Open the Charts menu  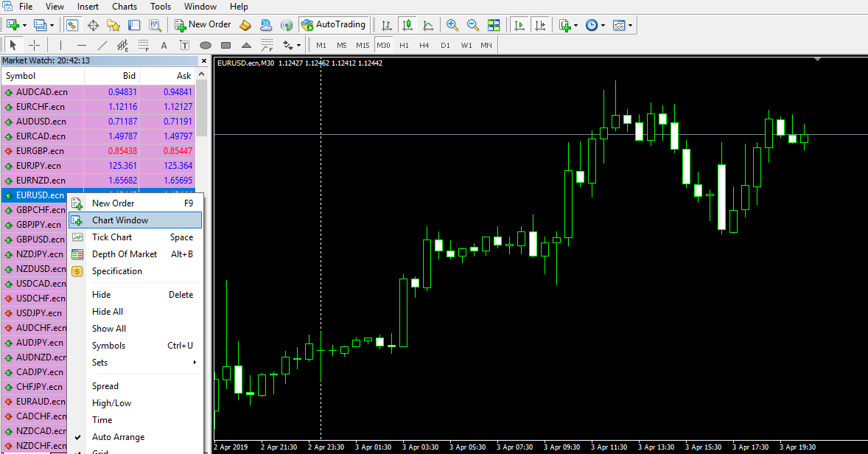tap(125, 7)
